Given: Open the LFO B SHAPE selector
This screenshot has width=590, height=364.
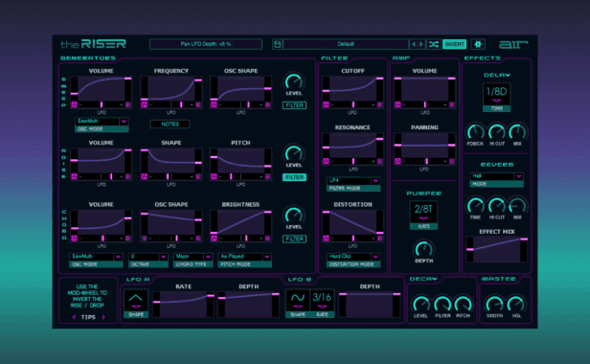Looking at the screenshot, I should click(297, 301).
